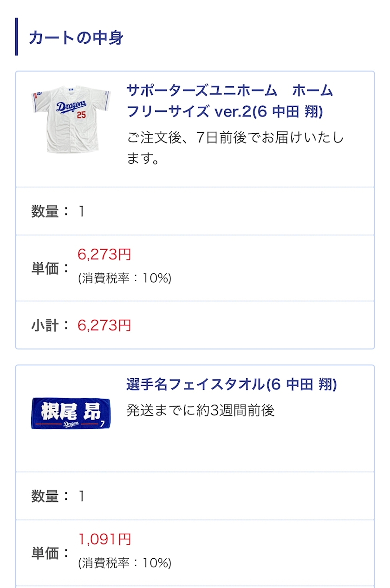Image resolution: width=390 pixels, height=588 pixels.
Task: Click the towel's quantity value 1
Action: coord(81,497)
